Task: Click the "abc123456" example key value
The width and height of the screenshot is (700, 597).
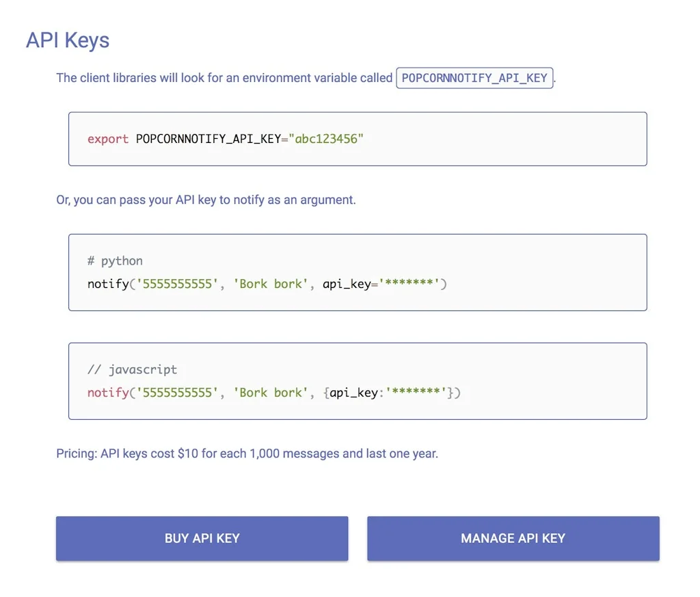Action: [326, 139]
